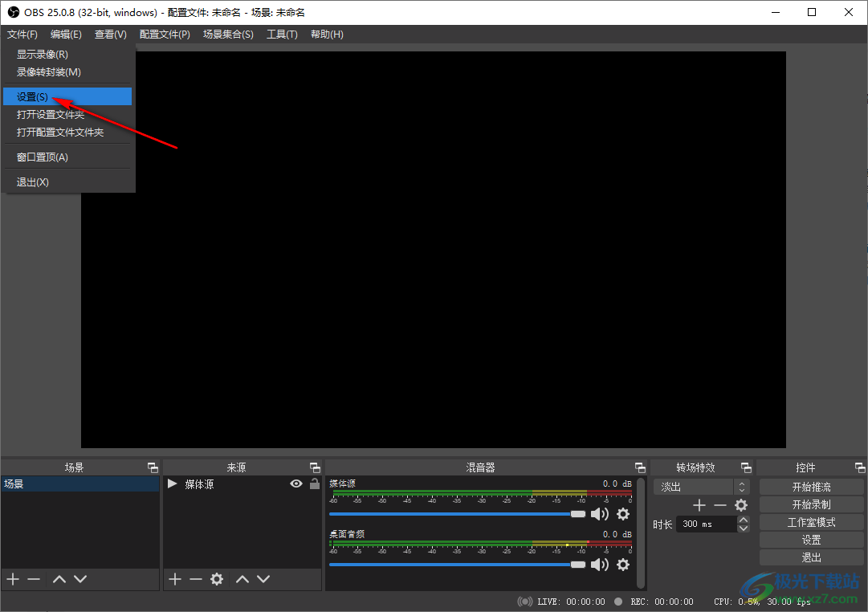This screenshot has height=612, width=868.
Task: Click the mixer panel vertical scrollbar
Action: point(641,532)
